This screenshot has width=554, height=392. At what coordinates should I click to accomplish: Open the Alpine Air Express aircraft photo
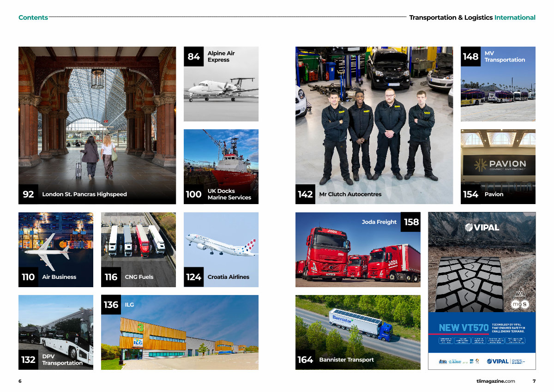coord(221,84)
